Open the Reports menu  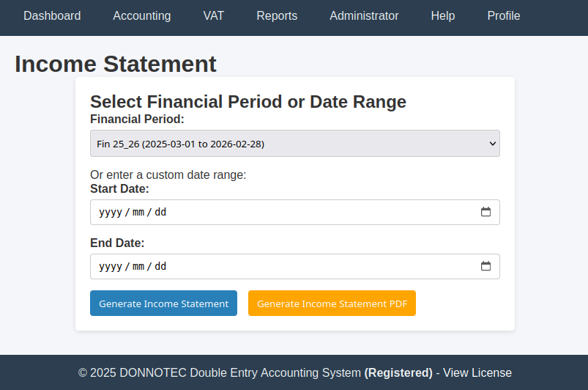pyautogui.click(x=277, y=16)
